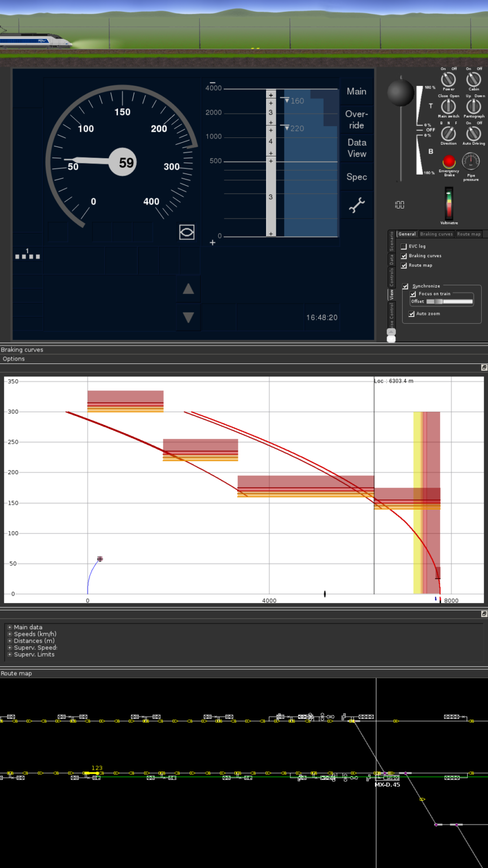Turn the Auto Driving knob
Image resolution: width=488 pixels, height=868 pixels.
pos(473,133)
